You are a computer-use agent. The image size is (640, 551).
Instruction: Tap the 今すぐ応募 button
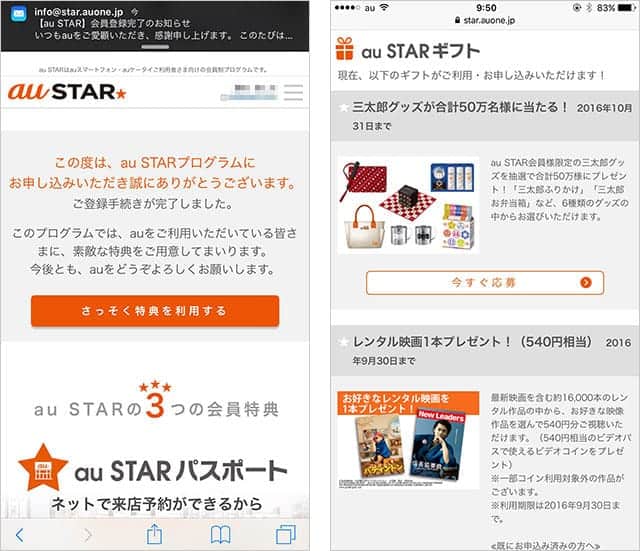485,282
